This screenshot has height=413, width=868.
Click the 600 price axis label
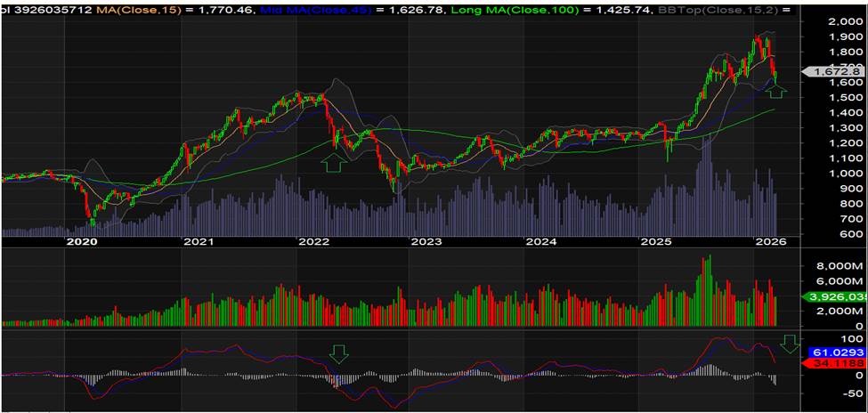click(849, 234)
